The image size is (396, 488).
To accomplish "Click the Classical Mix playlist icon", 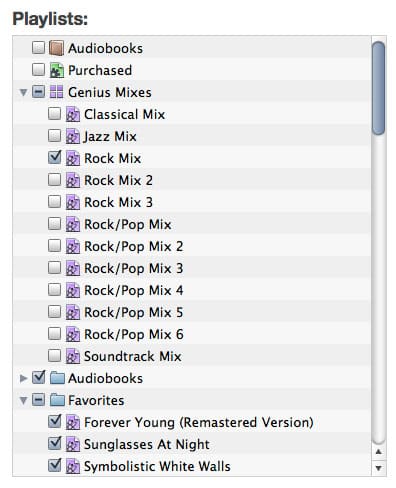I will tap(72, 114).
